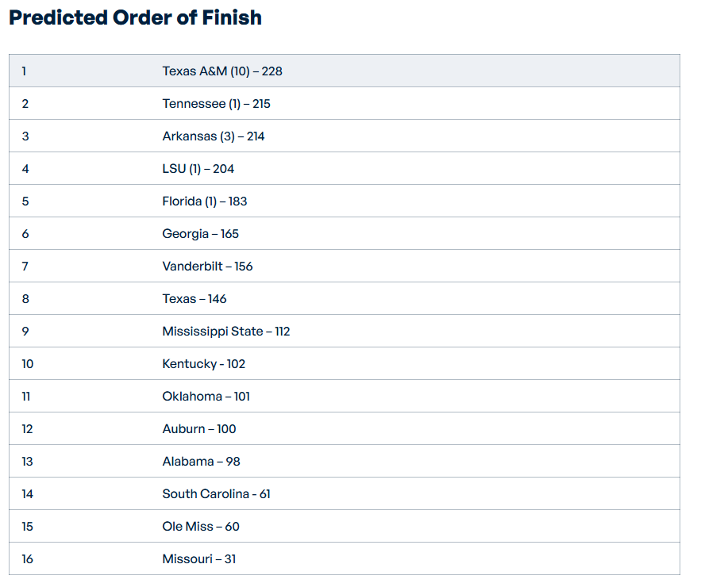The width and height of the screenshot is (728, 587).
Task: Click the Texas – 146 entry
Action: click(194, 298)
